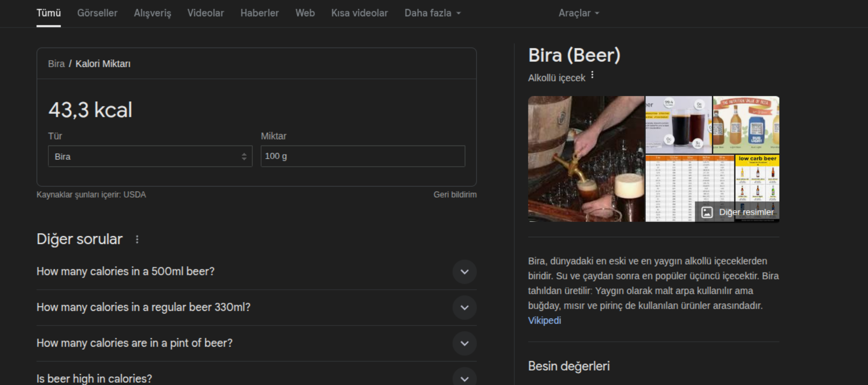868x385 pixels.
Task: Click the Geri bildirim feedback link
Action: pos(455,195)
